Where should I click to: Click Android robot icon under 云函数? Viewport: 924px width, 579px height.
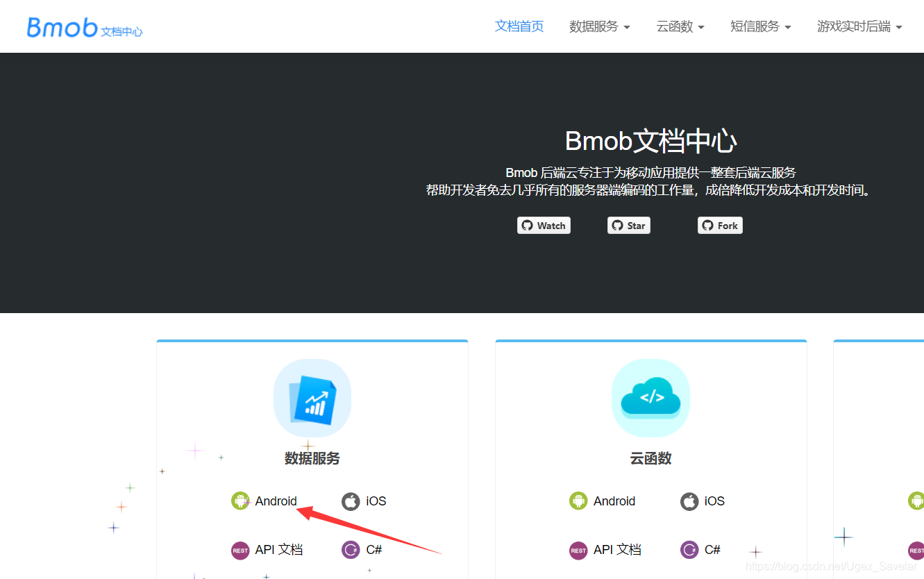click(578, 501)
